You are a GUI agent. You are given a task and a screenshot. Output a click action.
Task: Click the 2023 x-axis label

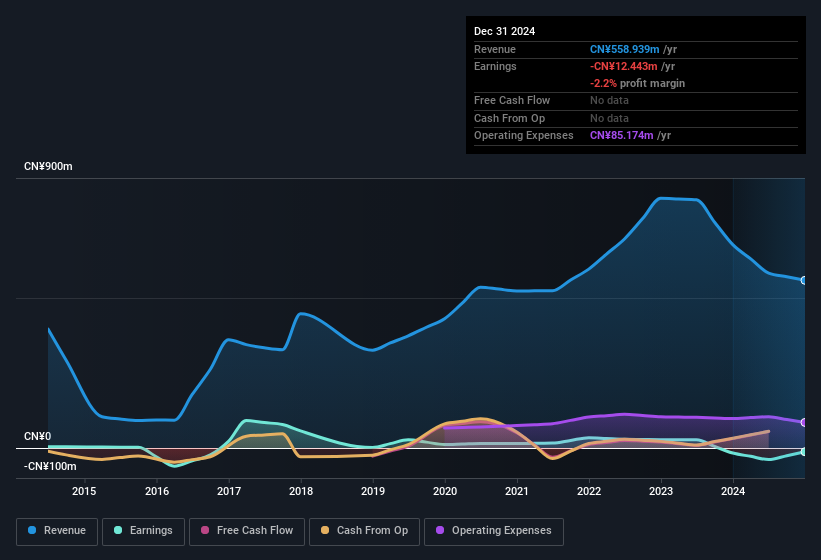point(661,491)
